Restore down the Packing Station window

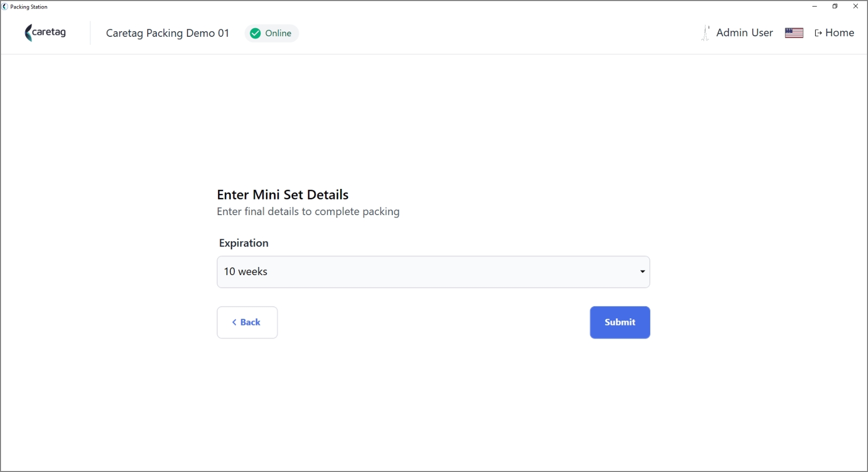click(835, 7)
